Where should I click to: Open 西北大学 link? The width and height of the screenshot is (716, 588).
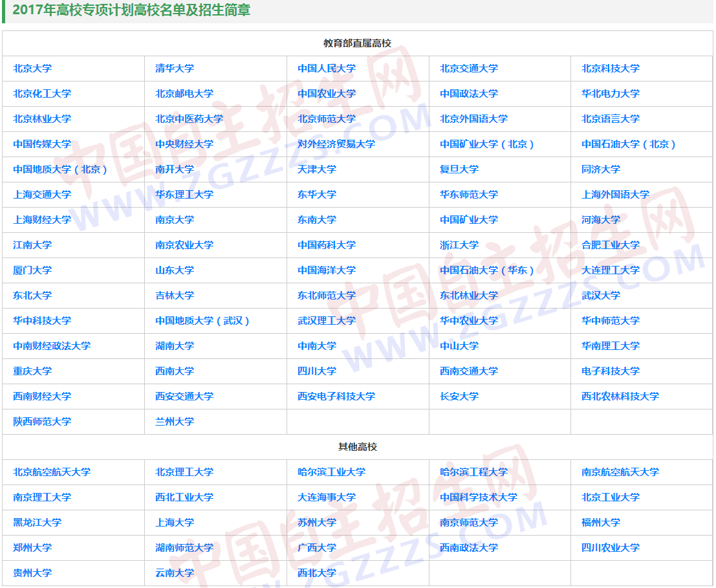point(317,573)
